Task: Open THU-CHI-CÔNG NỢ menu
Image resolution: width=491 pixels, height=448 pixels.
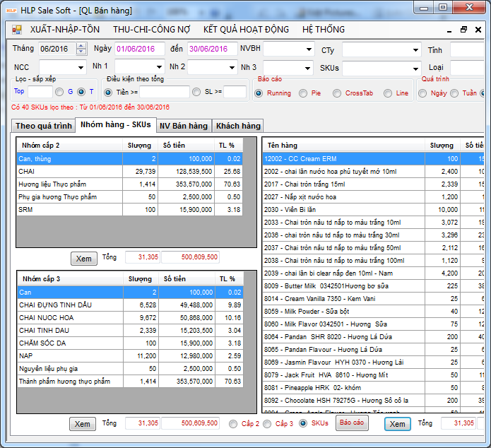Action: pyautogui.click(x=152, y=30)
